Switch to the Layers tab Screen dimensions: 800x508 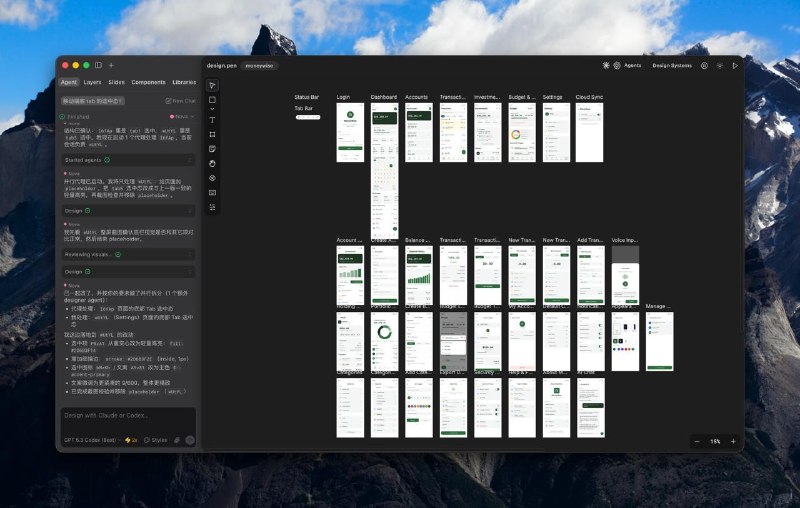click(x=92, y=82)
